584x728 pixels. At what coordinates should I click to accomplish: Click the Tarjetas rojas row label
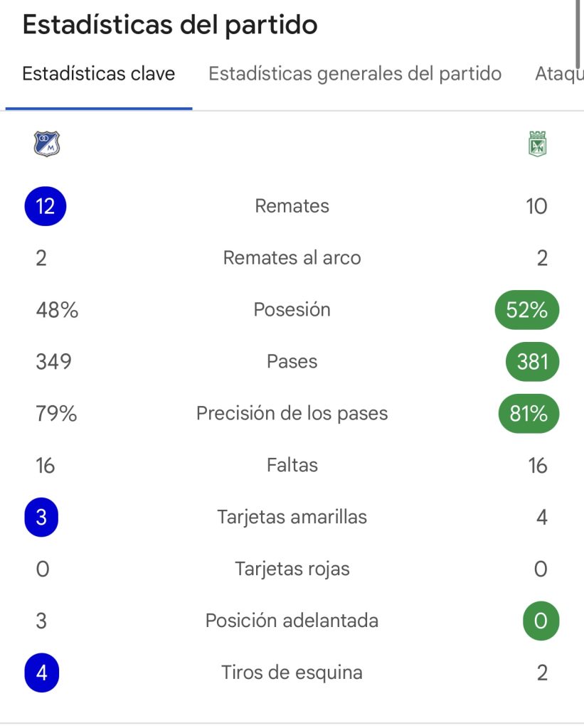click(x=292, y=569)
